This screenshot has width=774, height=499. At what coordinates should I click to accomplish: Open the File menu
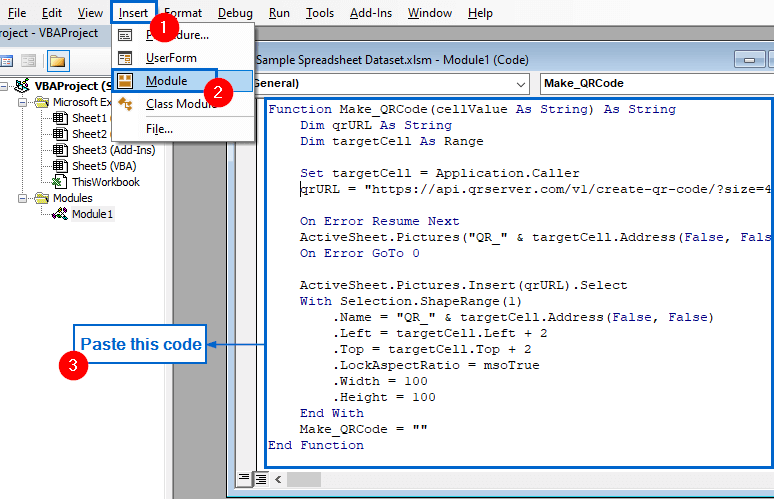coord(17,13)
